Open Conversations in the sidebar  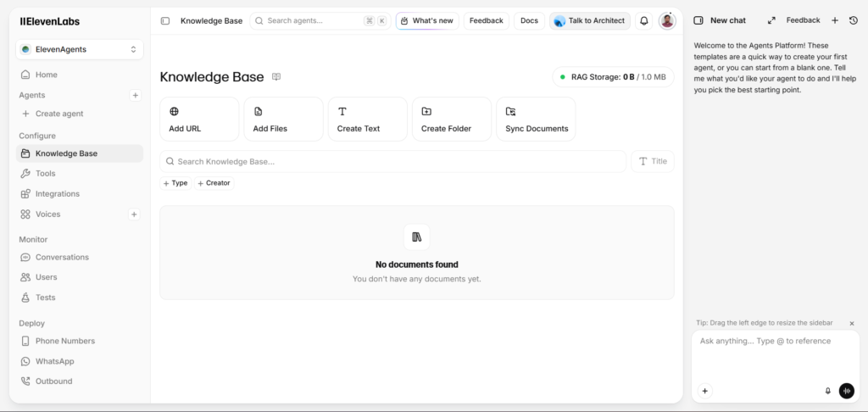(x=79, y=257)
